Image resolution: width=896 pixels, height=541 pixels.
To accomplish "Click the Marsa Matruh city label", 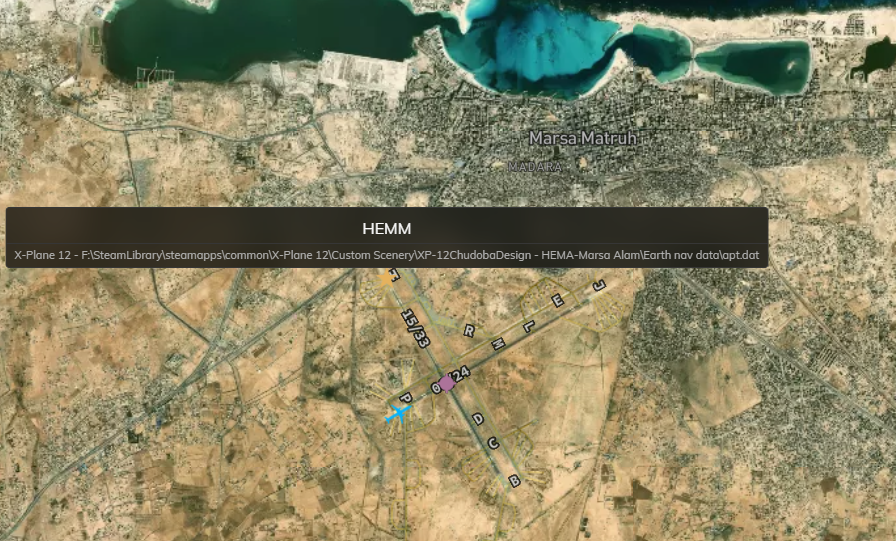I will tap(583, 138).
